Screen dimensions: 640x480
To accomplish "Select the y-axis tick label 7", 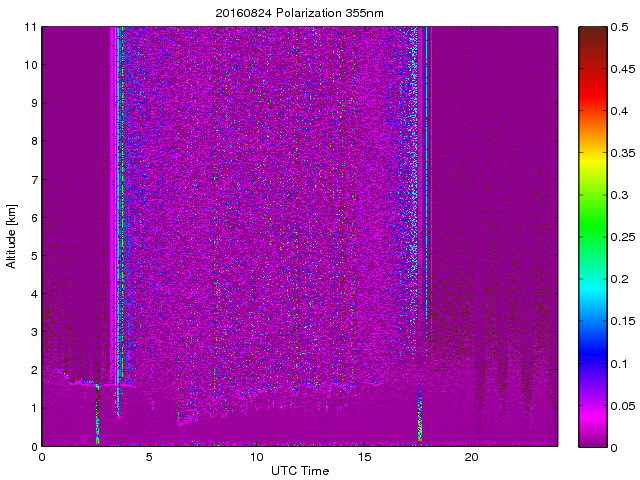I will click(33, 180).
